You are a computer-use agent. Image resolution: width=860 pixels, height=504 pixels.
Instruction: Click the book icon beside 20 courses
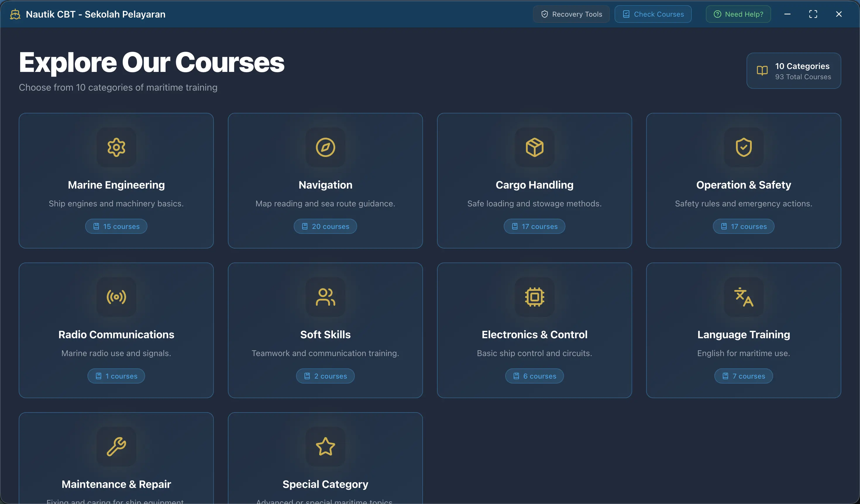[305, 227]
